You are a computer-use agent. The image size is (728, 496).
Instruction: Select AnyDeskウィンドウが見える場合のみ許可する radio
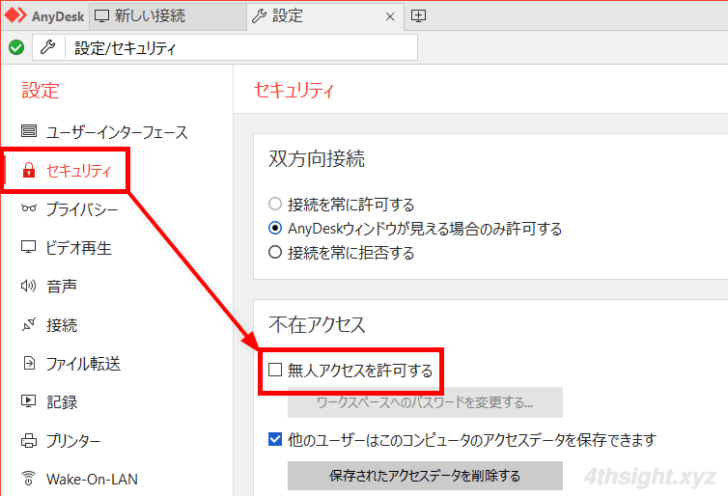pos(275,228)
